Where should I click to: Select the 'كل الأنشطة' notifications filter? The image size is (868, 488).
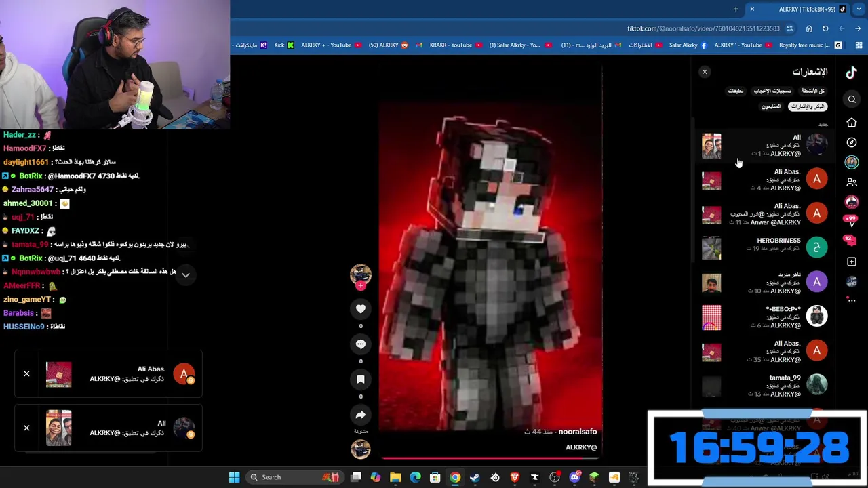pyautogui.click(x=812, y=91)
